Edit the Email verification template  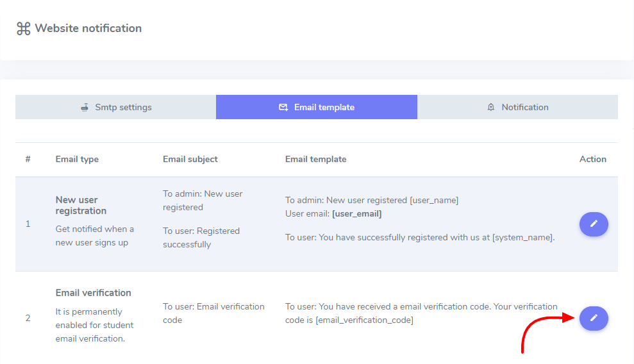[594, 318]
